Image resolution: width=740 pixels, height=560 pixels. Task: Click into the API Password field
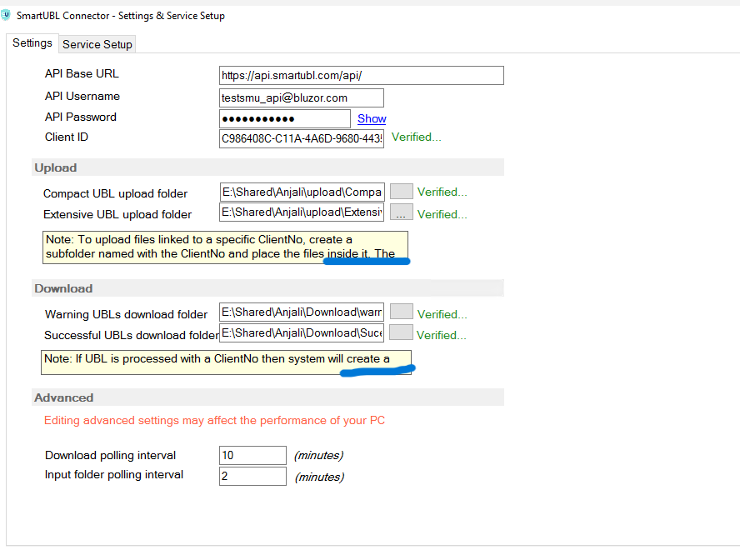tap(285, 118)
